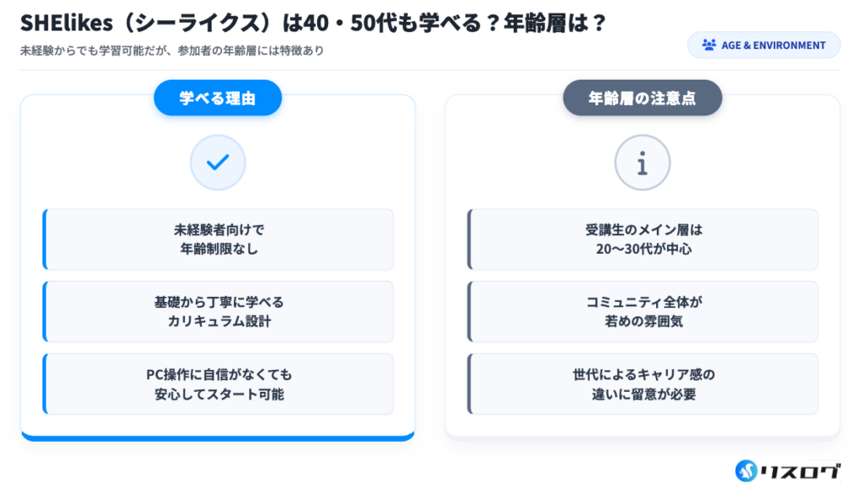
Task: Click the gray left accent of 受講生 card
Action: pyautogui.click(x=469, y=239)
